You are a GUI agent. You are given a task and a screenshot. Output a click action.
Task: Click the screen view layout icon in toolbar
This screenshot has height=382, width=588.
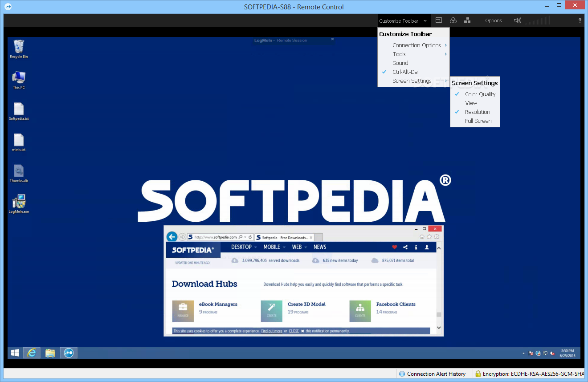click(439, 20)
